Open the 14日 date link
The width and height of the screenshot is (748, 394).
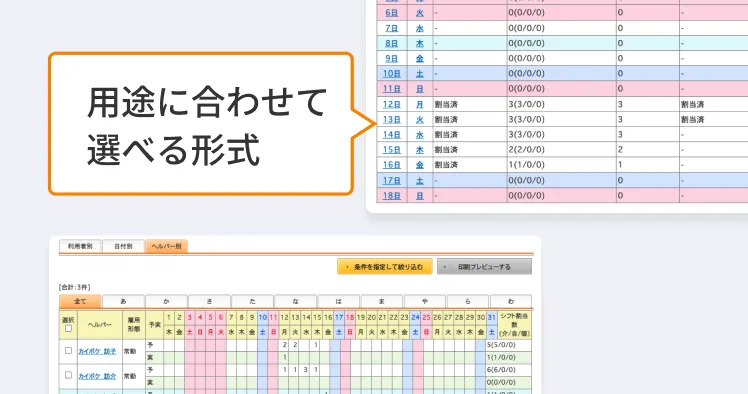(392, 135)
